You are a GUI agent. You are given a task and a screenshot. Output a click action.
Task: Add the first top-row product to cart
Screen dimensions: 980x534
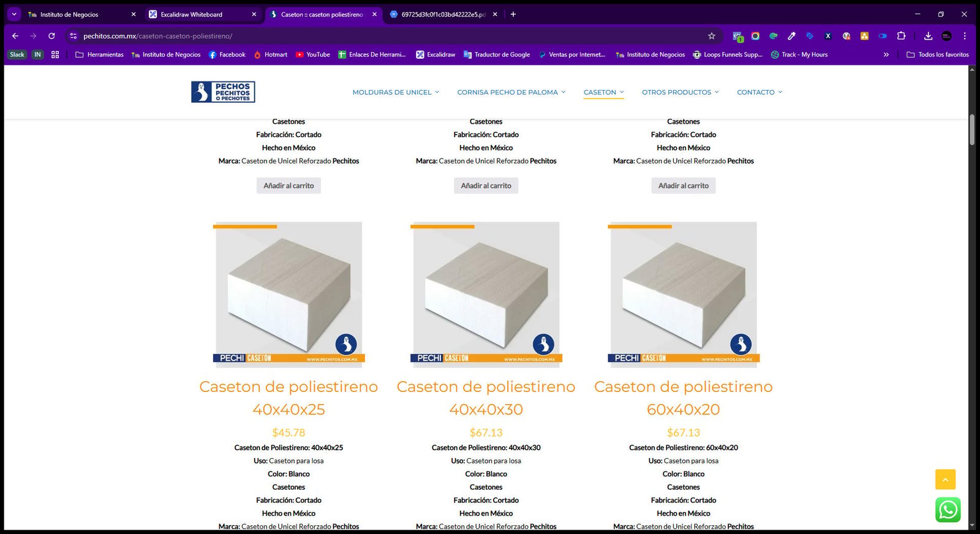(x=288, y=186)
